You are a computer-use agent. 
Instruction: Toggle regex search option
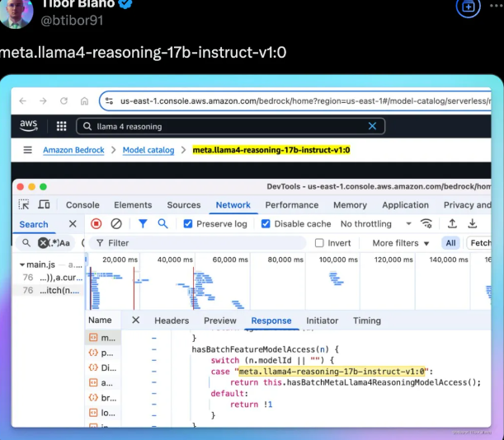coord(53,243)
